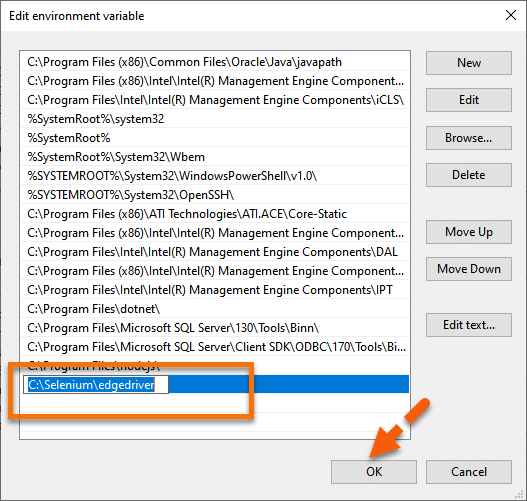Select the WindowsPowerShell\v1.0\ path entry
This screenshot has width=527, height=501.
215,176
